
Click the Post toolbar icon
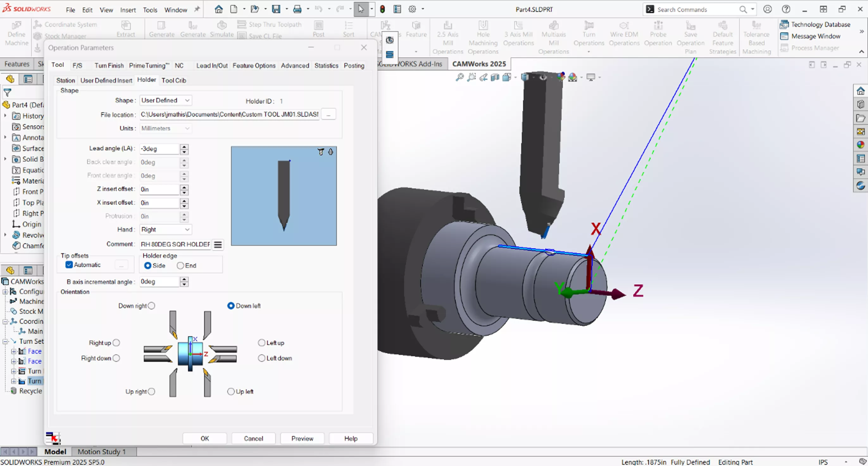[318, 29]
